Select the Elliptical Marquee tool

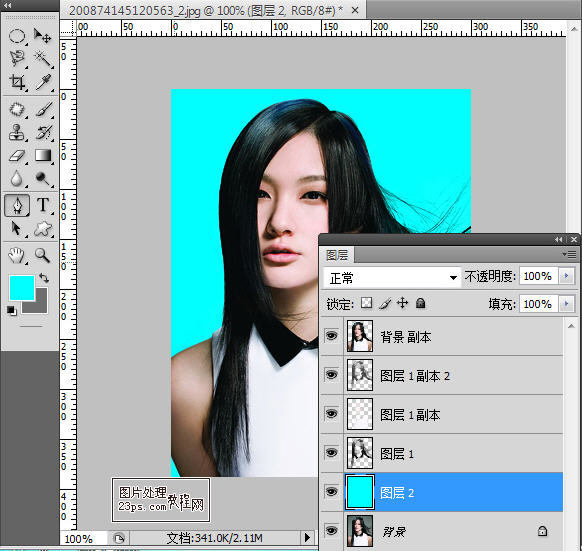click(17, 36)
